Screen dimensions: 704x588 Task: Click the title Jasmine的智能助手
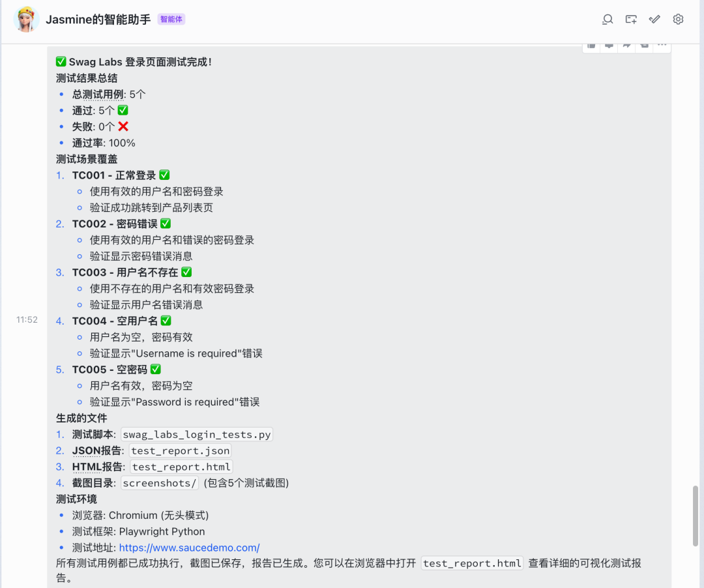(98, 20)
